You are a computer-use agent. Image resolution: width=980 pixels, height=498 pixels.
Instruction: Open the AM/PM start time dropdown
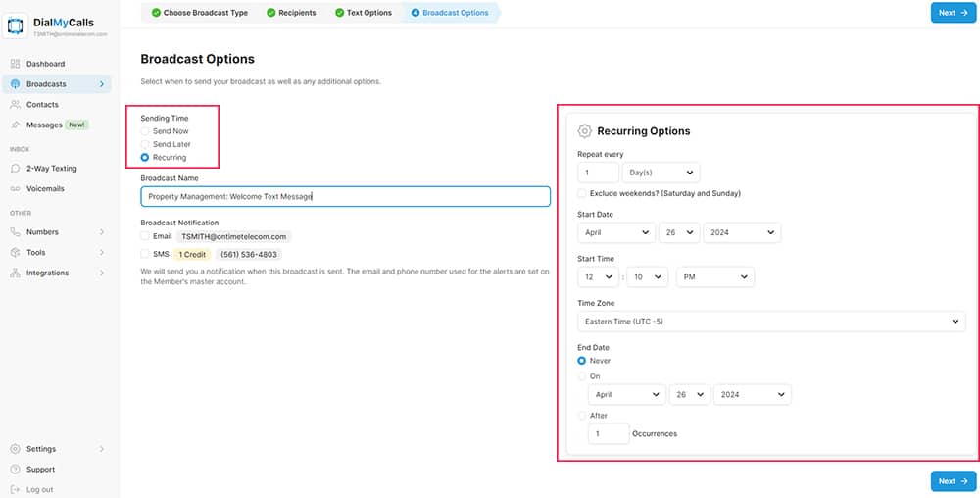point(714,277)
